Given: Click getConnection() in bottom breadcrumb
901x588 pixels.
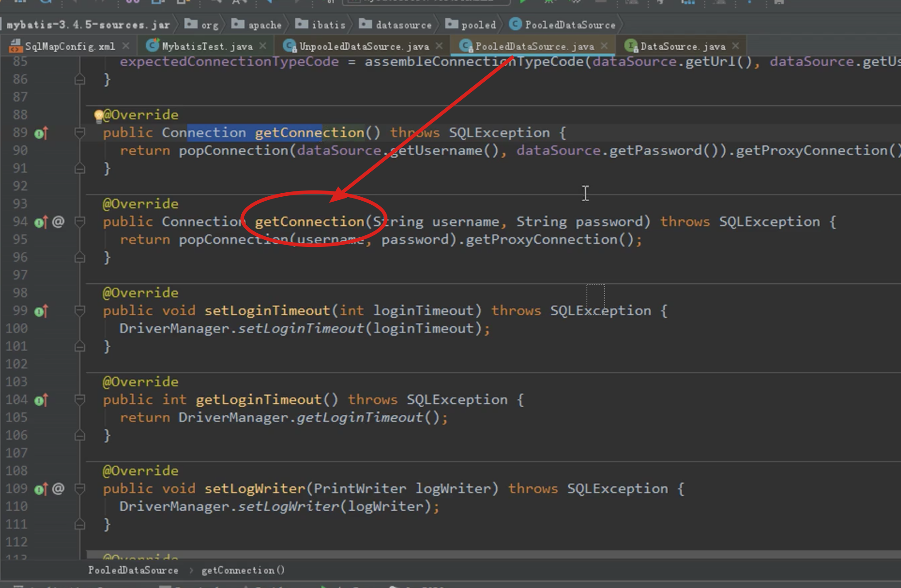Looking at the screenshot, I should 243,570.
